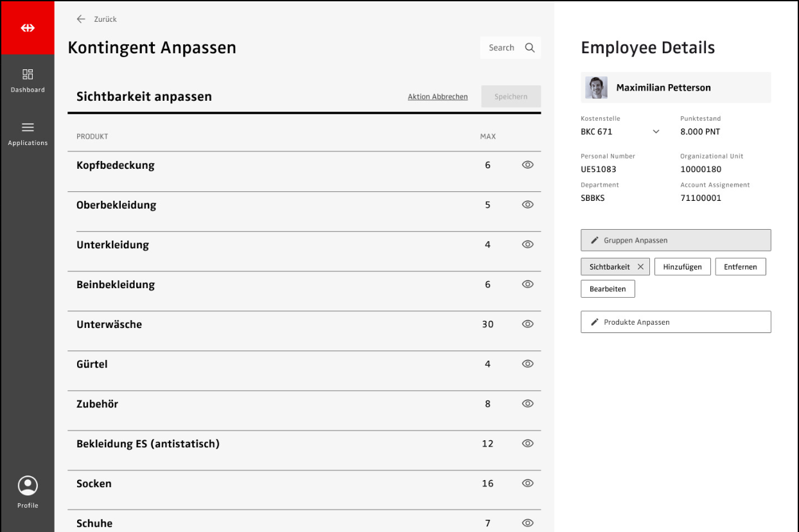
Task: Click the pencil icon on Gruppen Anpassen
Action: 594,240
